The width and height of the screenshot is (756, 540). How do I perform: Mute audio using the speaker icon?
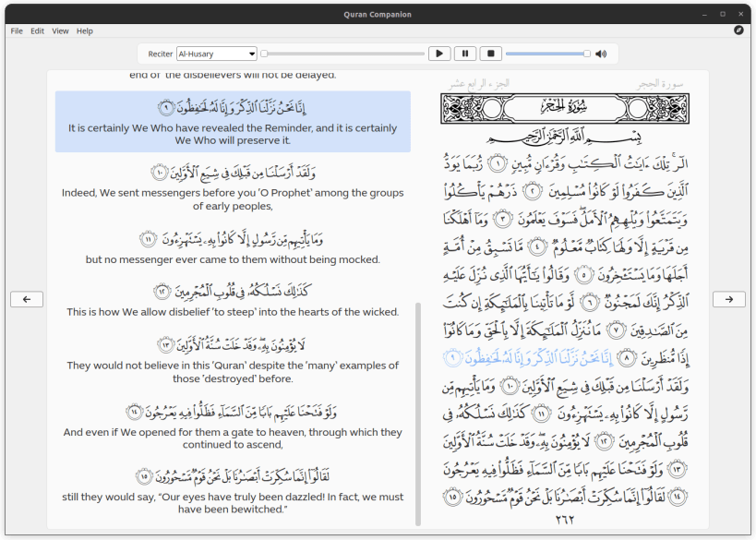point(601,54)
